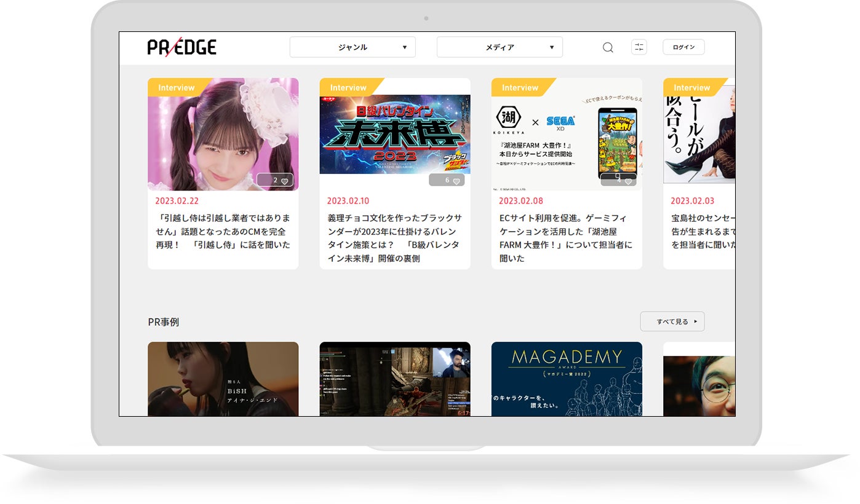
Task: Open the MAGADEMY award thumbnail
Action: click(x=567, y=379)
